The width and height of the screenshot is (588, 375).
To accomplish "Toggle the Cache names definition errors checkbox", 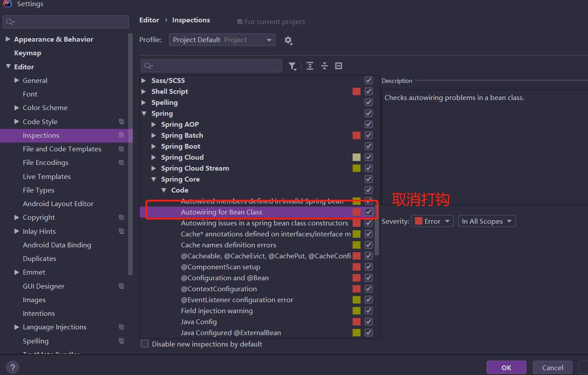I will tap(368, 245).
